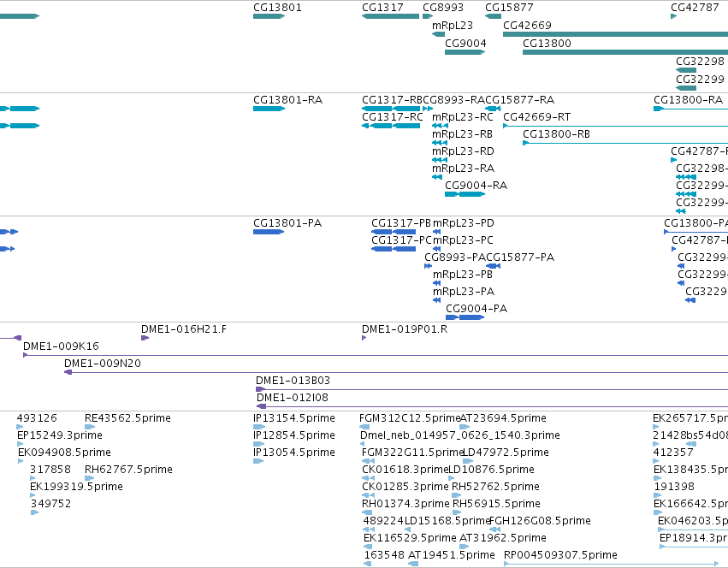728x568 pixels.
Task: Select the 317858 EST label
Action: tap(50, 470)
